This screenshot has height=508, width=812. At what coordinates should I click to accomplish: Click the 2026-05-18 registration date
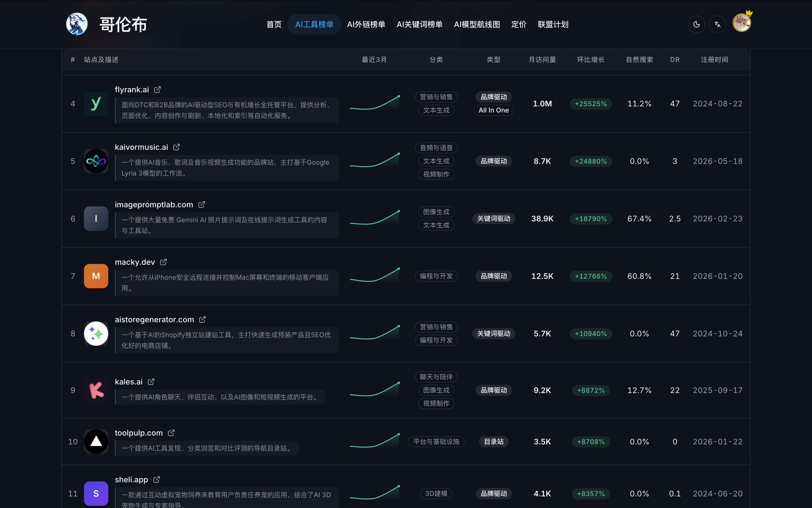point(718,161)
